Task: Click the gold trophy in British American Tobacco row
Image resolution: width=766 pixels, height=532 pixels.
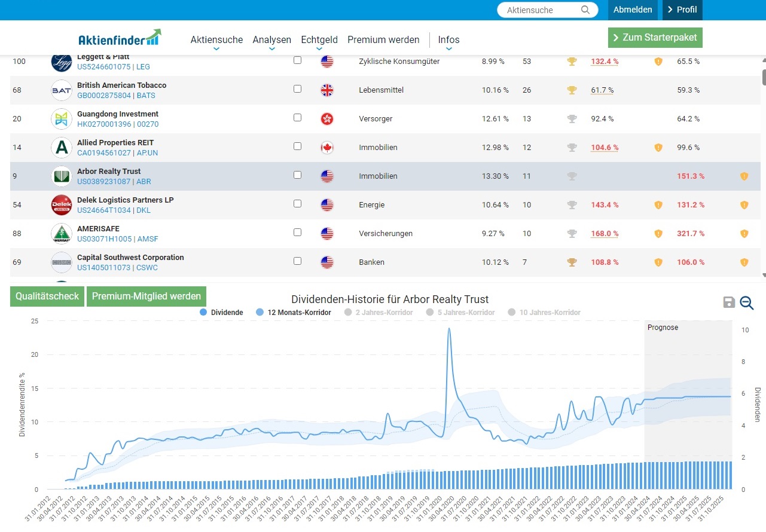Action: (x=572, y=90)
